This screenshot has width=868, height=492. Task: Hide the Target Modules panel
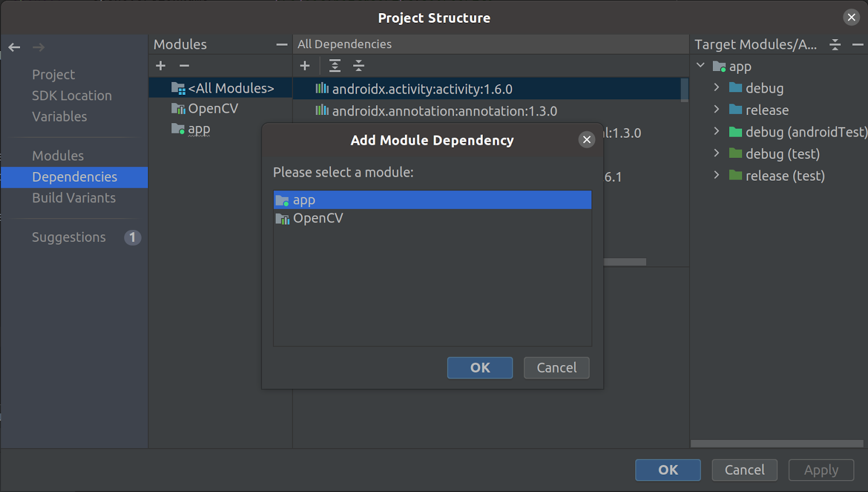859,44
